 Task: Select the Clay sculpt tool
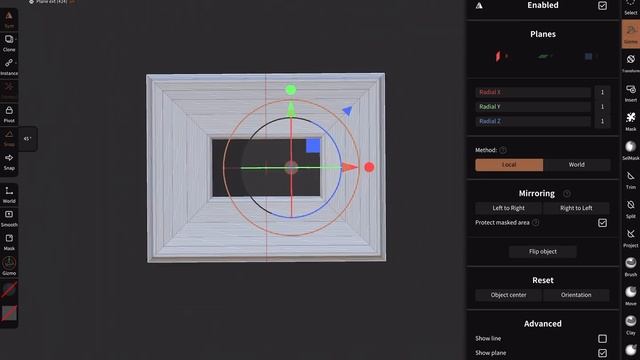[x=631, y=325]
